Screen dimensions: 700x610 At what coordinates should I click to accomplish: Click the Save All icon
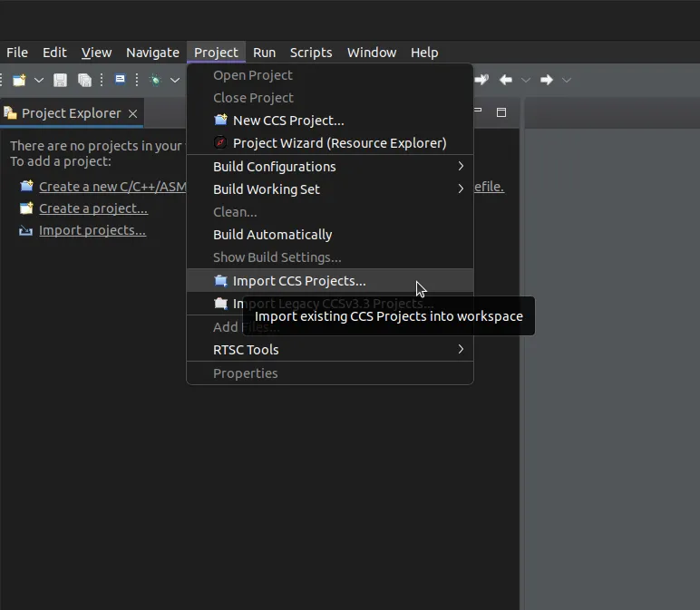coord(84,80)
